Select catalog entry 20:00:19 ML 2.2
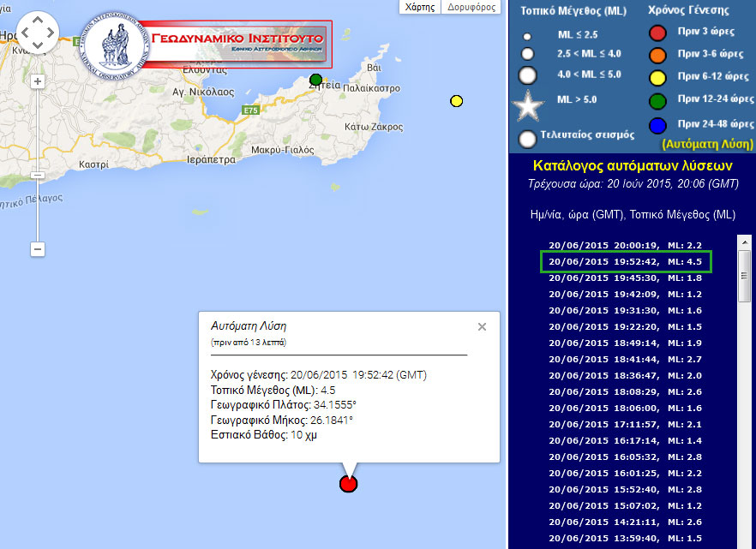This screenshot has width=756, height=549. (625, 245)
